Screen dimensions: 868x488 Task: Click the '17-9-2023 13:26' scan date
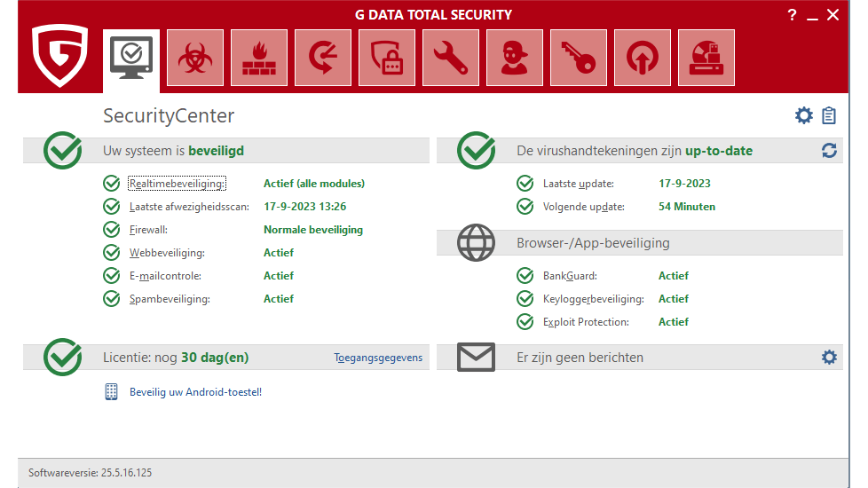click(305, 207)
